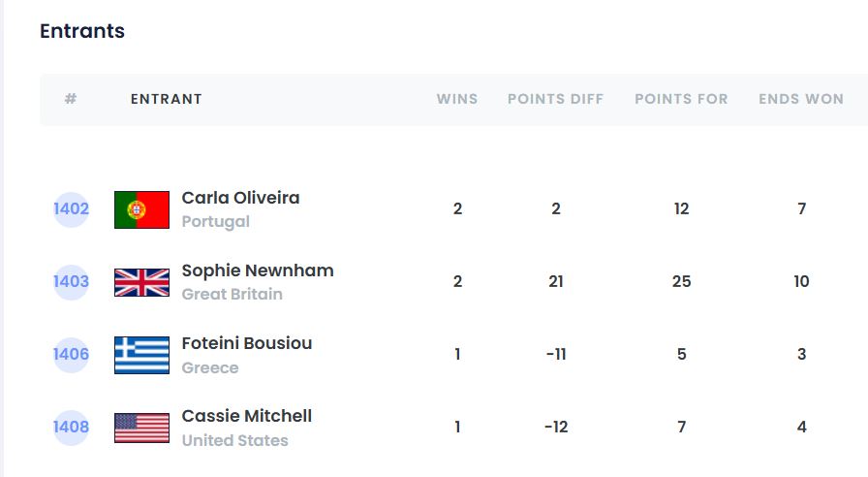The image size is (868, 477).
Task: Sort by POINTS FOR column header
Action: click(681, 99)
